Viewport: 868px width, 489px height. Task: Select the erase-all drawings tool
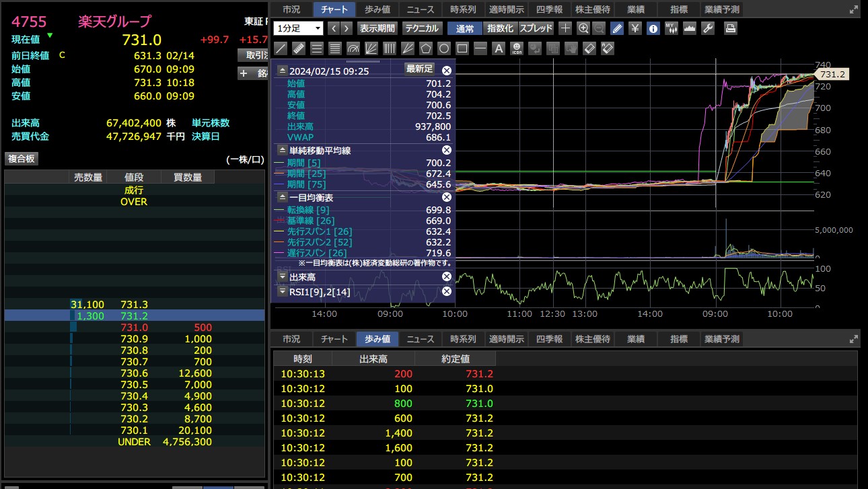(x=608, y=48)
